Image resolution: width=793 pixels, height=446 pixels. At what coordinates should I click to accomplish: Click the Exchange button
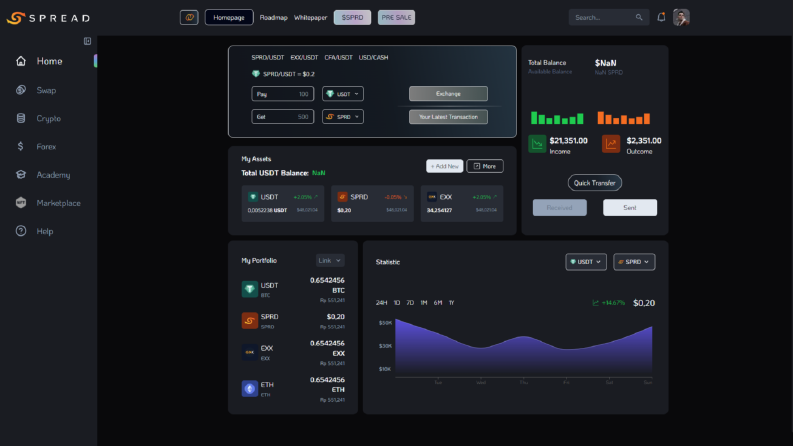pyautogui.click(x=449, y=94)
